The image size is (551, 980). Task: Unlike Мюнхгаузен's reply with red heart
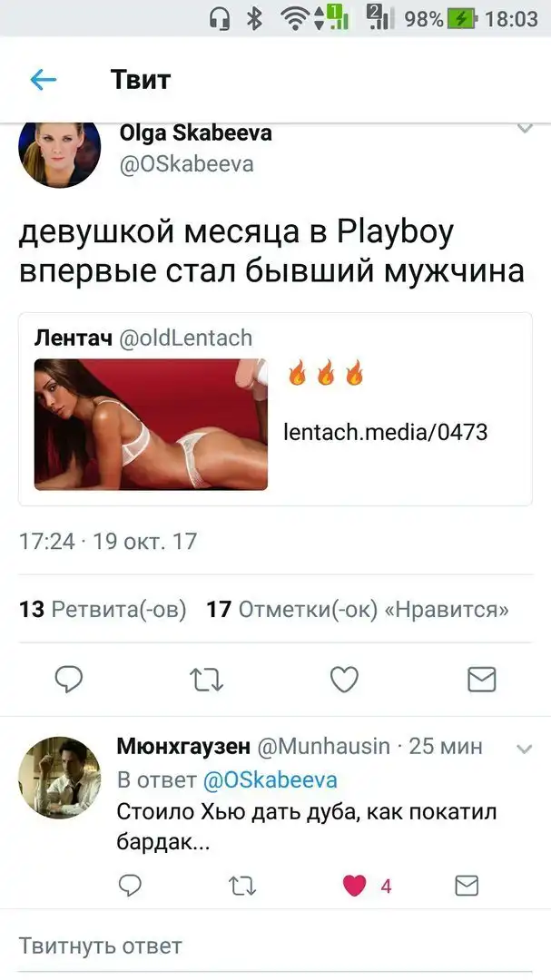(x=354, y=886)
